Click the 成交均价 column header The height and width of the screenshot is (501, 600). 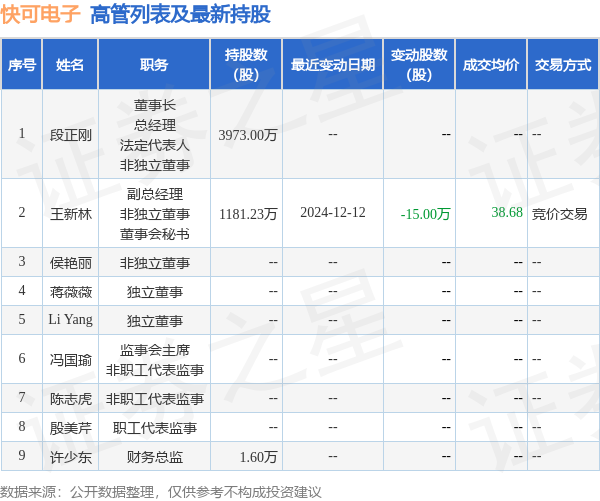(x=490, y=65)
